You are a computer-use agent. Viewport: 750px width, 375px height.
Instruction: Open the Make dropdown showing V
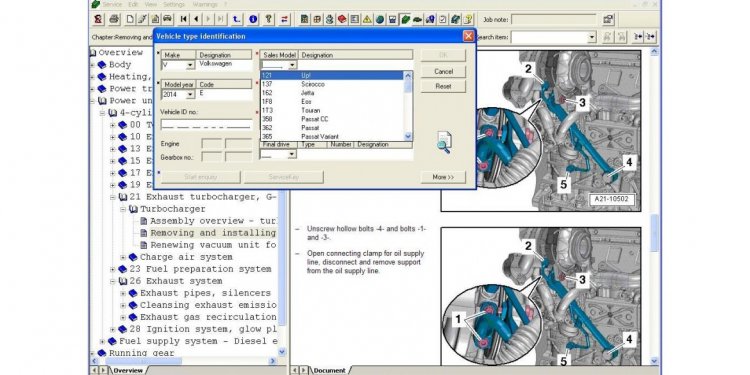tap(190, 65)
